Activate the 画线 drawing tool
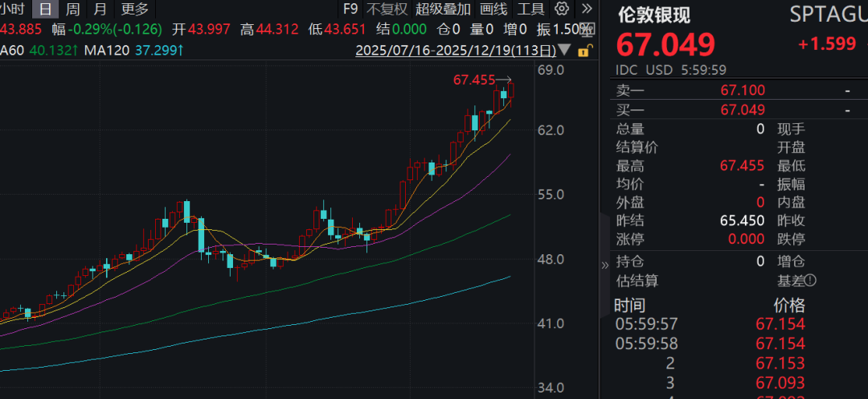This screenshot has width=868, height=399. 493,9
